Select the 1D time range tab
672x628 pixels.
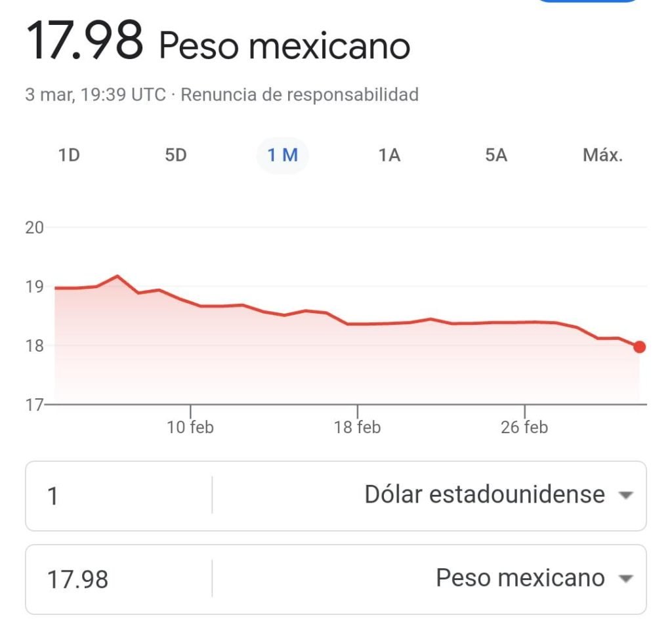[x=69, y=156]
